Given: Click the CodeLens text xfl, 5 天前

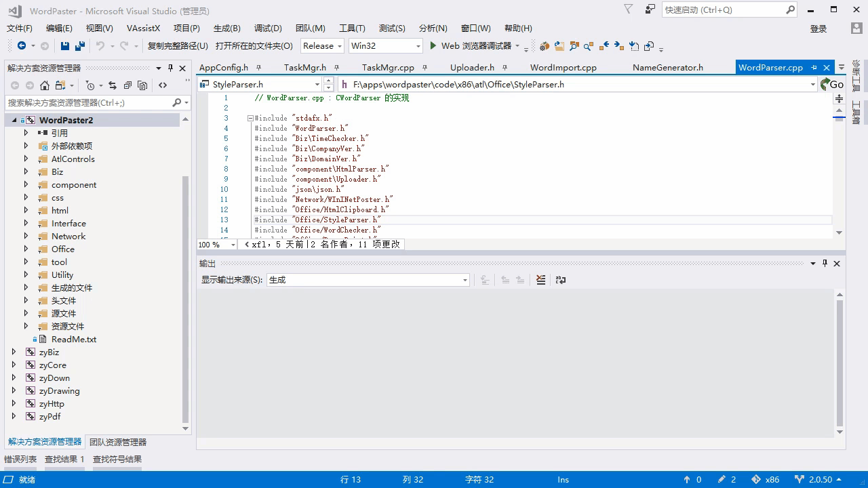Looking at the screenshot, I should [x=278, y=244].
